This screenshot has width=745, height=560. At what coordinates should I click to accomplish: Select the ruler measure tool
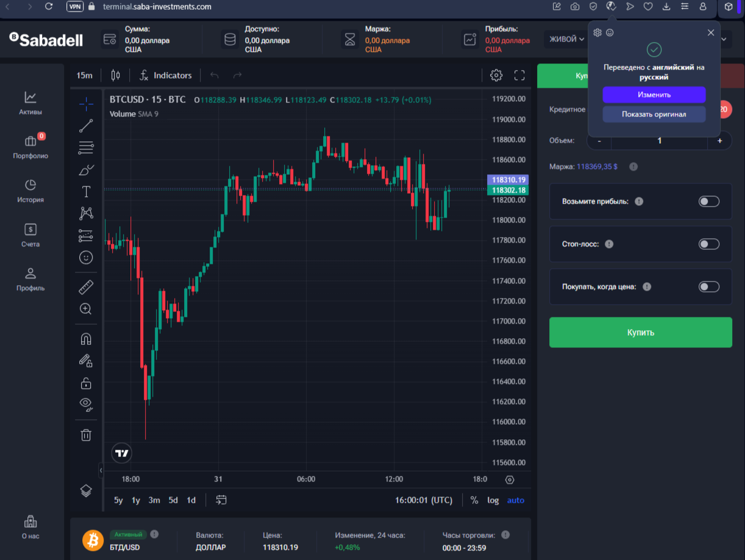(x=86, y=287)
